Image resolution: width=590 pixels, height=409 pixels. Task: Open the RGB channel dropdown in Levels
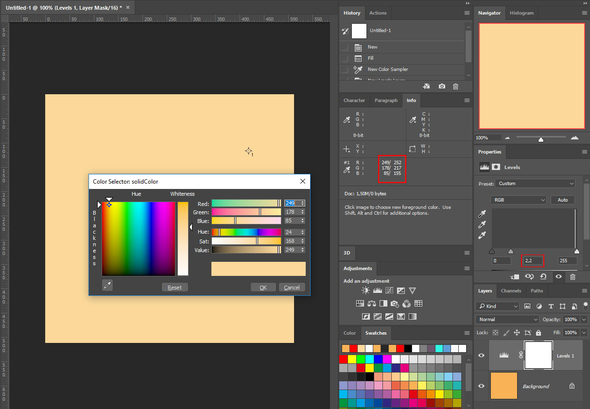tap(519, 200)
